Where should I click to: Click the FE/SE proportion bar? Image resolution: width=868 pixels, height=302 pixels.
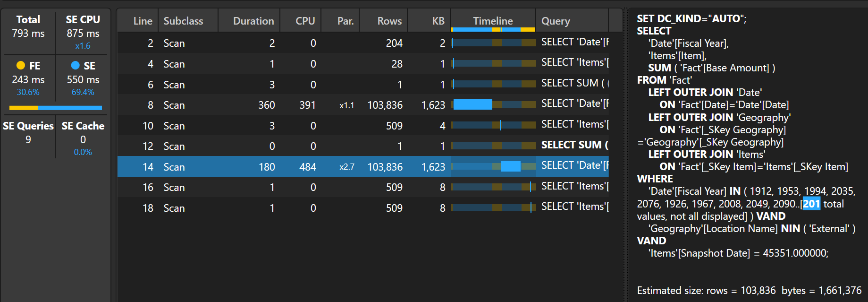pos(56,108)
